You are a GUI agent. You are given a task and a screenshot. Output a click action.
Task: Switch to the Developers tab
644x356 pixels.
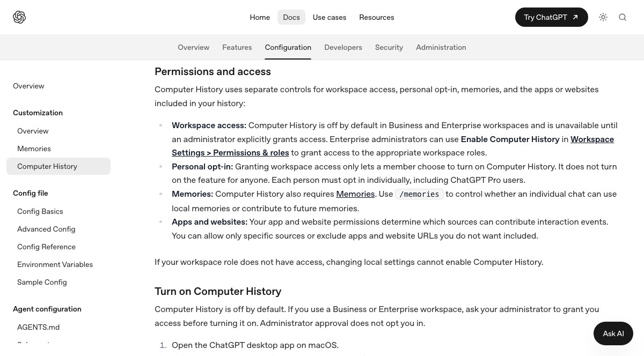(x=343, y=47)
